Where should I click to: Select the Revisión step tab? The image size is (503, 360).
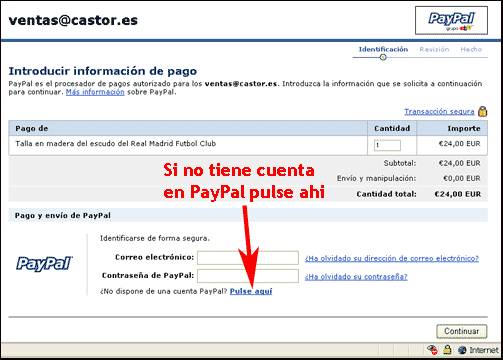pyautogui.click(x=434, y=49)
